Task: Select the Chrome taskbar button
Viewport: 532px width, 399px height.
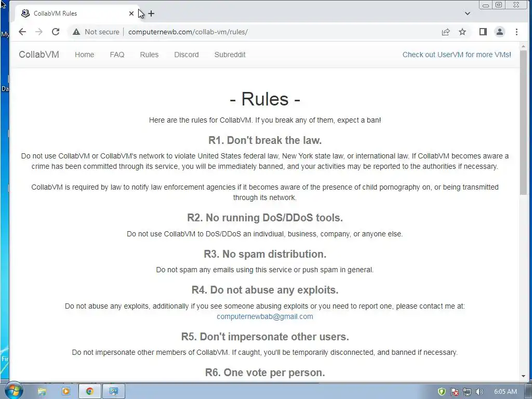Action: pyautogui.click(x=89, y=392)
